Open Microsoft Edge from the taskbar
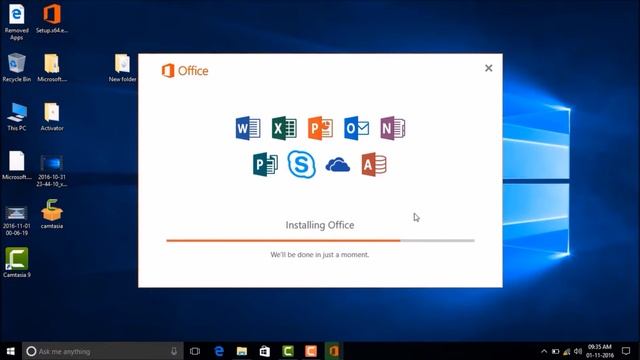 (219, 351)
